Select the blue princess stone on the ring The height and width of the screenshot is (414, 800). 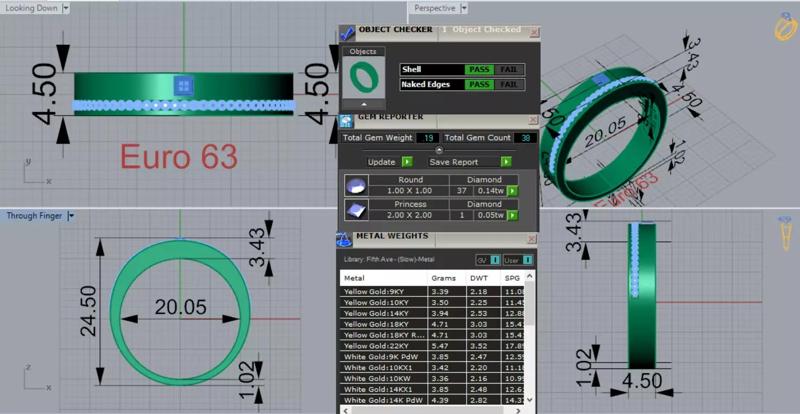click(184, 85)
